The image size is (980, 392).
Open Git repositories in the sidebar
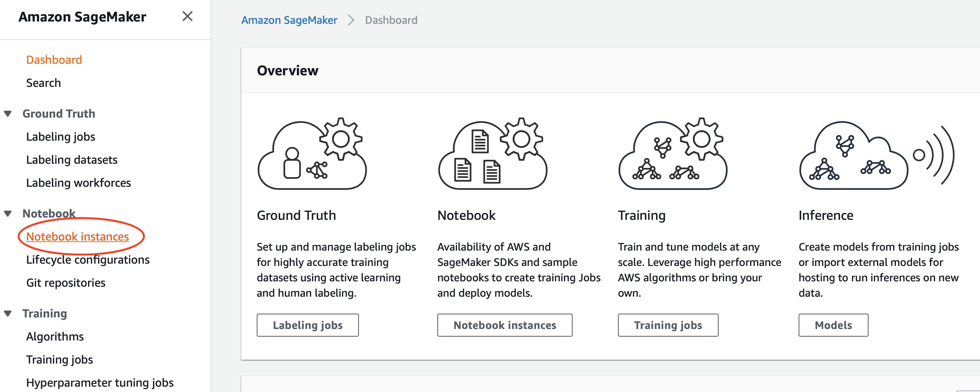coord(66,283)
